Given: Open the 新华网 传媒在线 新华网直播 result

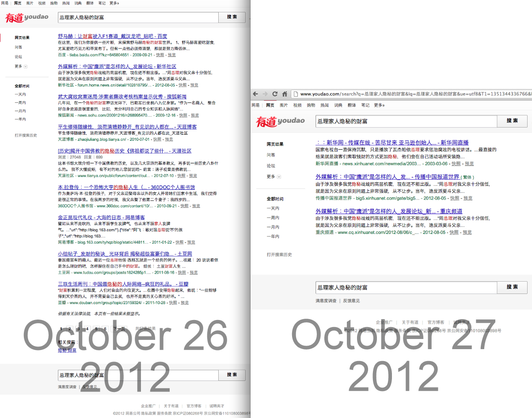Looking at the screenshot, I should click(x=392, y=143).
